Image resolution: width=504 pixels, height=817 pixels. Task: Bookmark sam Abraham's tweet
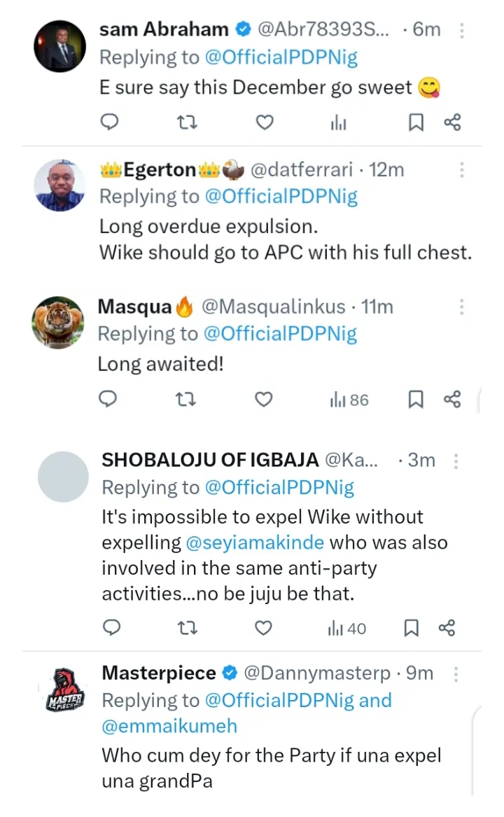pyautogui.click(x=415, y=123)
